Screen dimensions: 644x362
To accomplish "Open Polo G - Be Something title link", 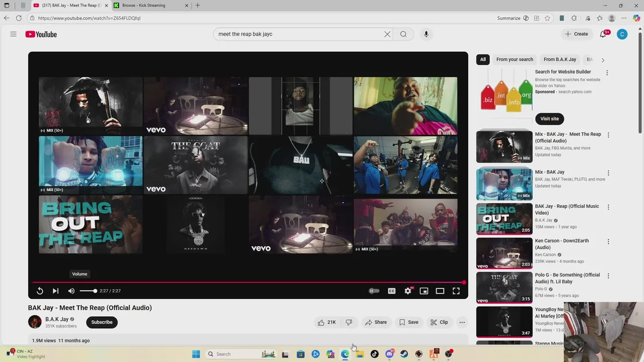I will click(x=567, y=278).
